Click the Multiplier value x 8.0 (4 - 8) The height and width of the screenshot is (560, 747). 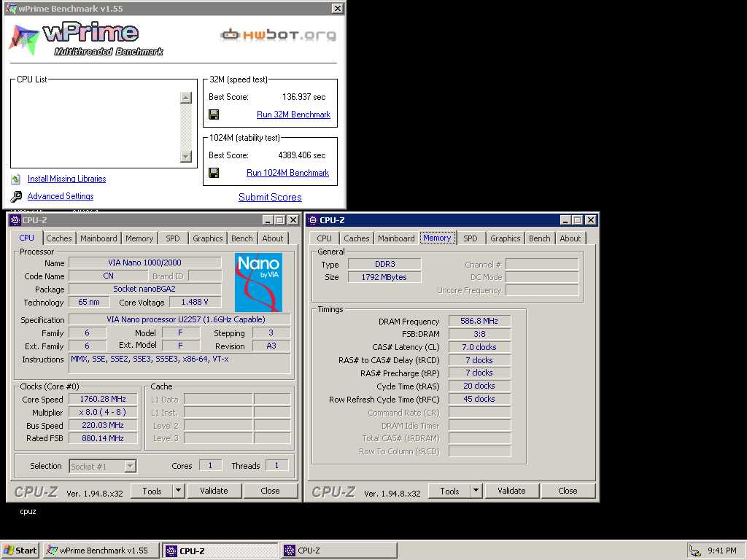point(103,413)
